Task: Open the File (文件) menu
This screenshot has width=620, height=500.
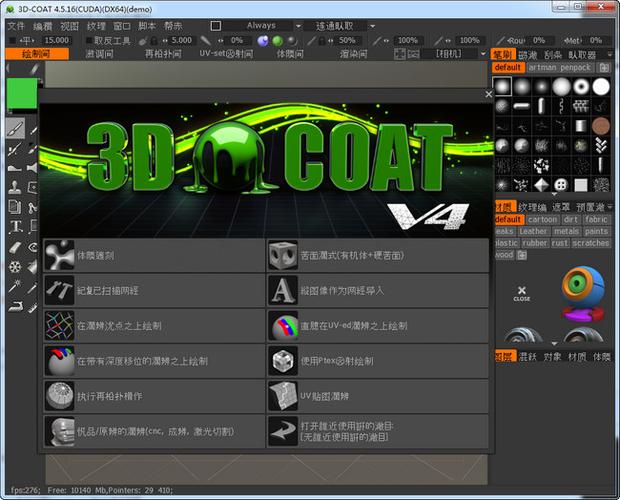Action: 16,26
